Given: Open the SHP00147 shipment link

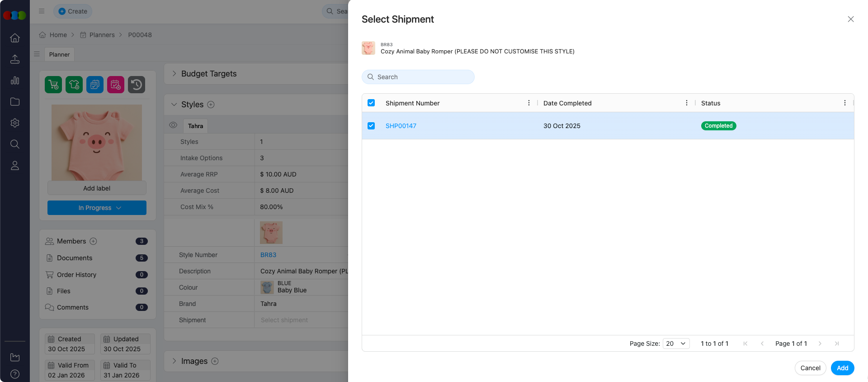Looking at the screenshot, I should pos(401,126).
